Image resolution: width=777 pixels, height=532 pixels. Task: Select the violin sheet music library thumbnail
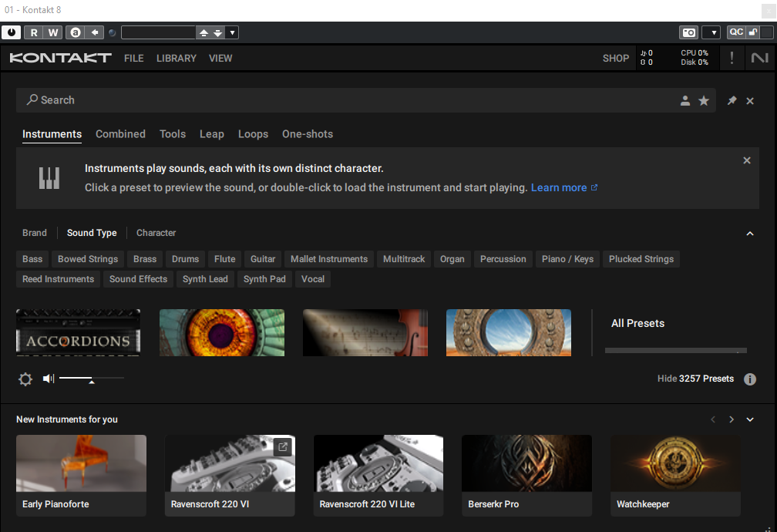point(365,332)
